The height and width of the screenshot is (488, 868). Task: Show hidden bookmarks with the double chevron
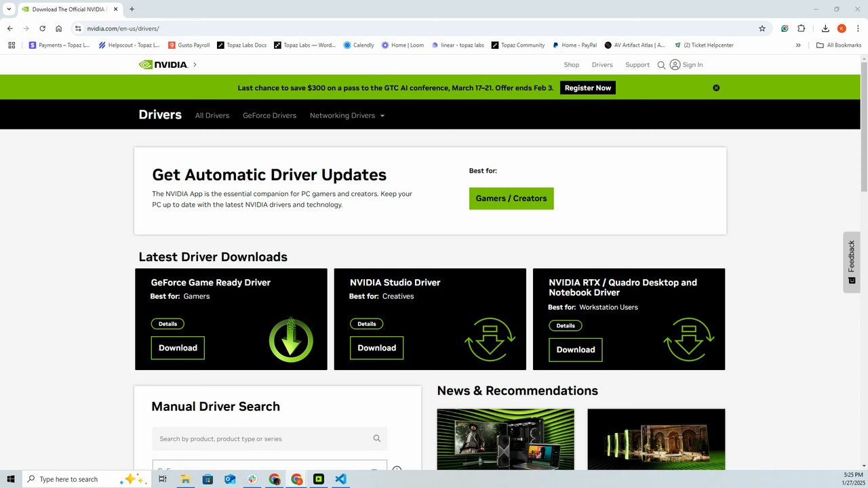tap(798, 45)
